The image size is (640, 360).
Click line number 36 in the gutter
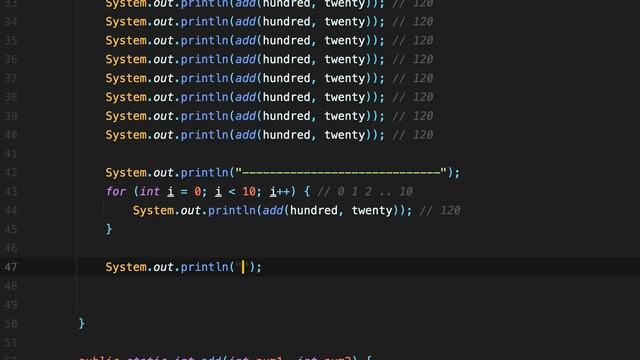[x=11, y=59]
